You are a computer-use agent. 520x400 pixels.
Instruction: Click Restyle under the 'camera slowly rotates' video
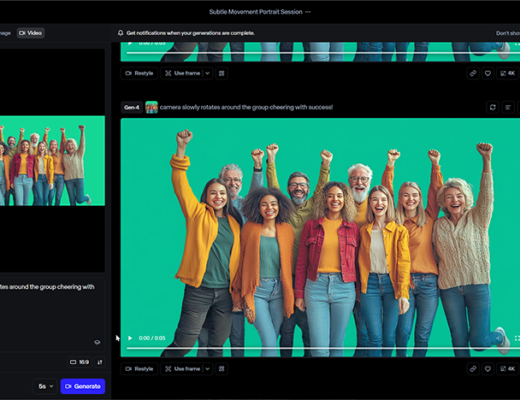139,369
